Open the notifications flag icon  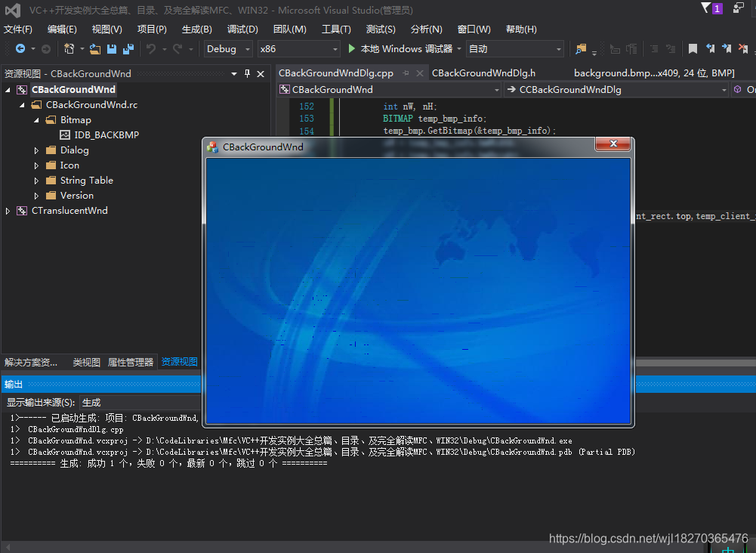[x=706, y=8]
